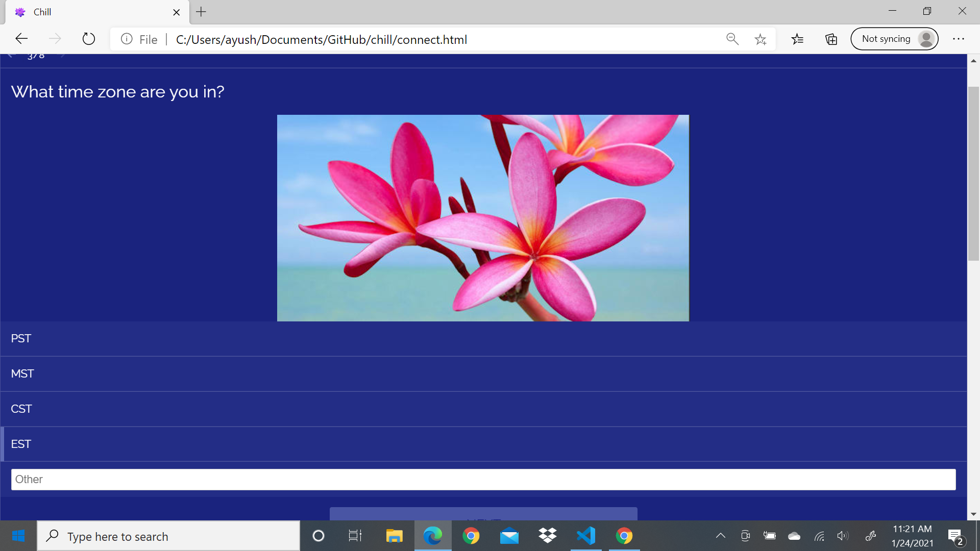The height and width of the screenshot is (551, 980).
Task: Open the Collections icon
Action: tap(831, 39)
